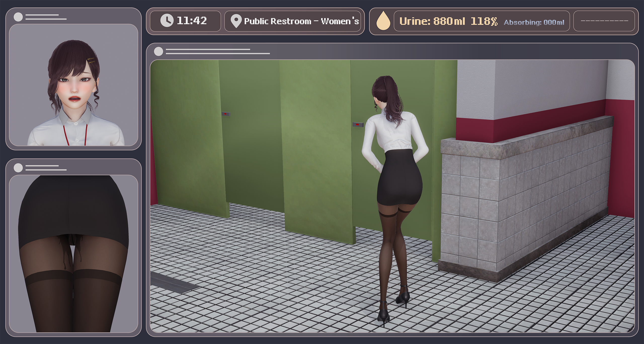
Task: Click the red lock indicator on the left stall door
Action: click(x=226, y=114)
